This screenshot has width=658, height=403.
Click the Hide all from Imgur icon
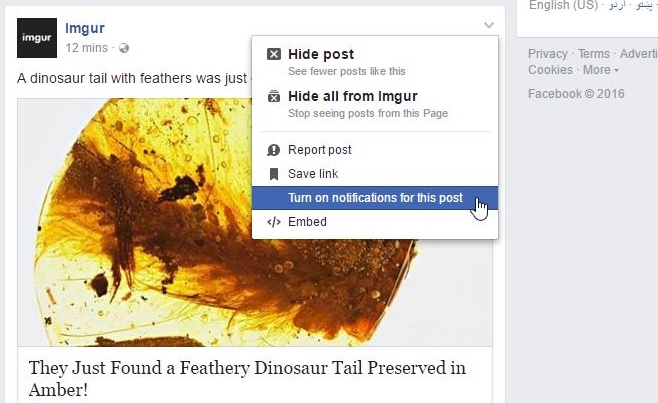click(274, 96)
